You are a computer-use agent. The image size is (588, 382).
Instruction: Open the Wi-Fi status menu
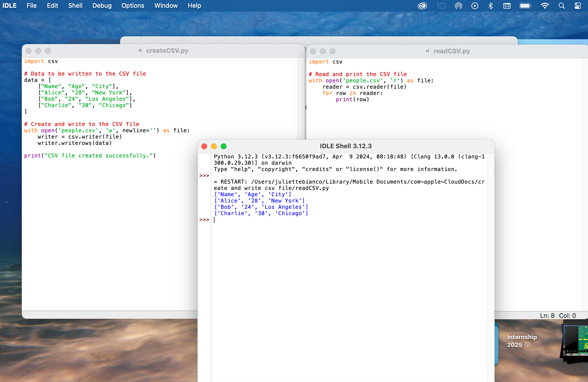click(x=545, y=6)
